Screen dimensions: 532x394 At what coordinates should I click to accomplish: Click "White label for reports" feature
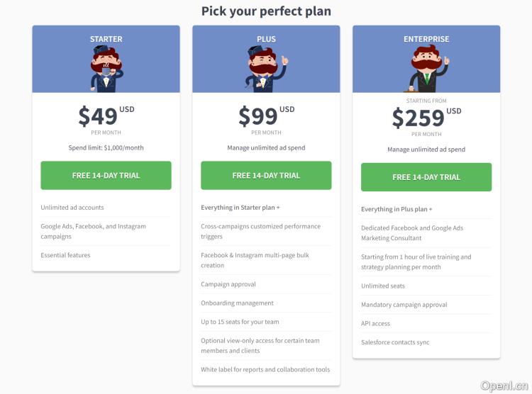pos(265,369)
